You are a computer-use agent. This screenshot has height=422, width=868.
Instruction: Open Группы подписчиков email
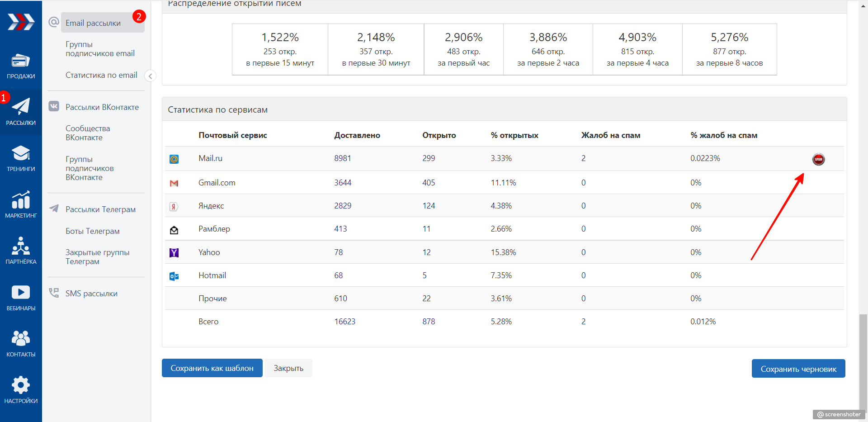tap(100, 49)
